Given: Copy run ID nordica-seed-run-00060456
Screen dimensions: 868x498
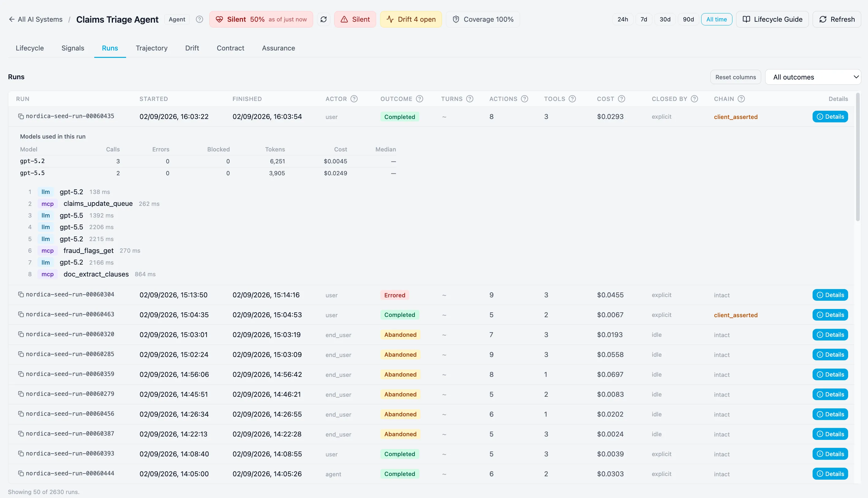Looking at the screenshot, I should pos(21,414).
